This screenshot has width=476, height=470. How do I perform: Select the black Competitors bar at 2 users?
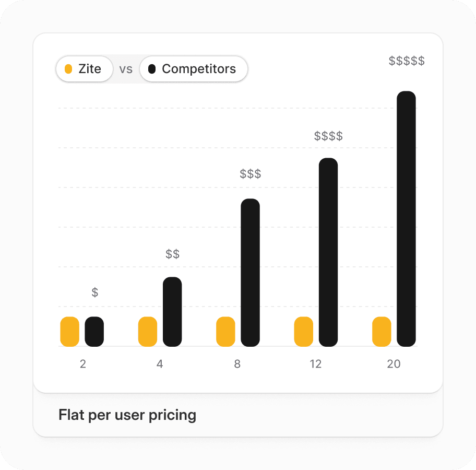click(94, 332)
